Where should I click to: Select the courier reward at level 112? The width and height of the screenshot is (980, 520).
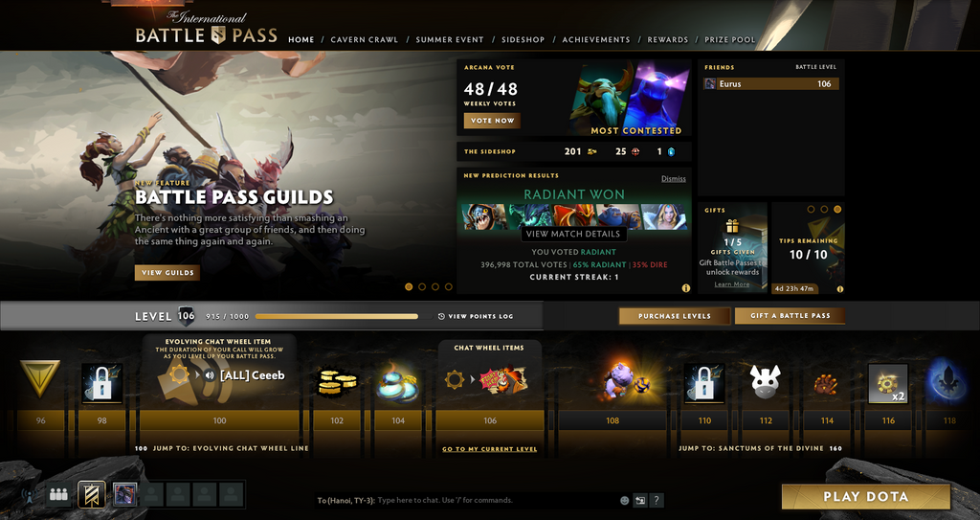tap(766, 382)
